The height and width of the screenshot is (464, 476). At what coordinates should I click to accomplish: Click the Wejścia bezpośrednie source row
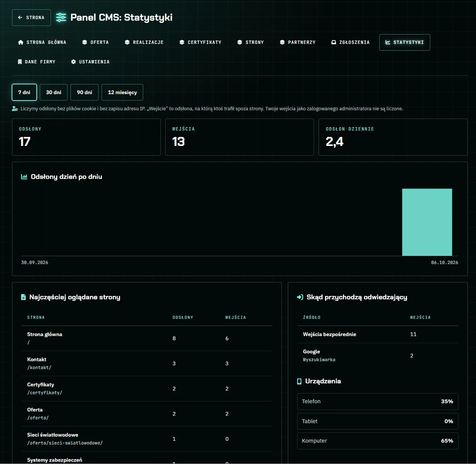378,334
